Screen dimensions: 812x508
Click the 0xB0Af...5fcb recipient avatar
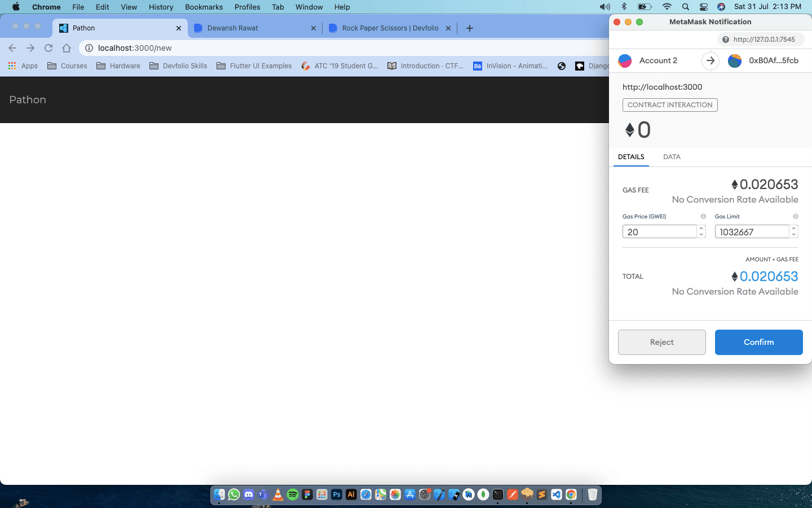coord(735,60)
